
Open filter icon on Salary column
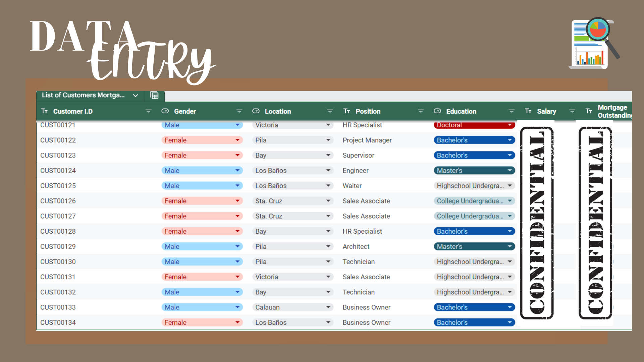point(572,111)
